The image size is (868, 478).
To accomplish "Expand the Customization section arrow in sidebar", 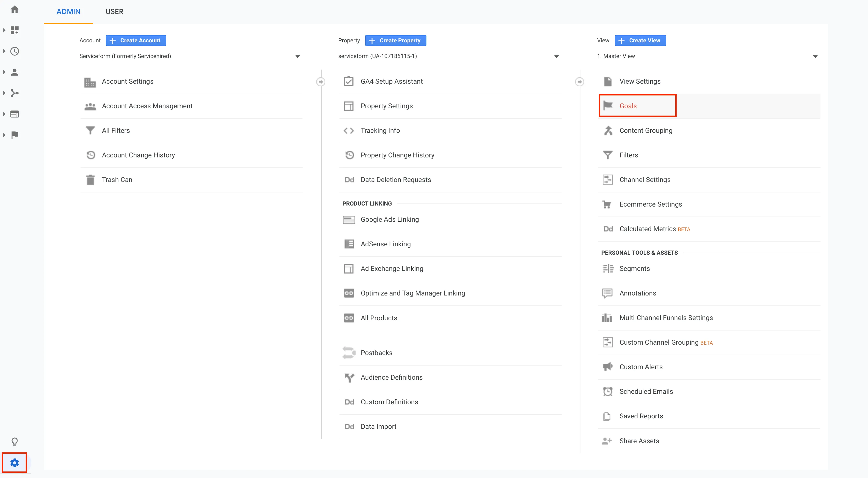I will point(4,30).
